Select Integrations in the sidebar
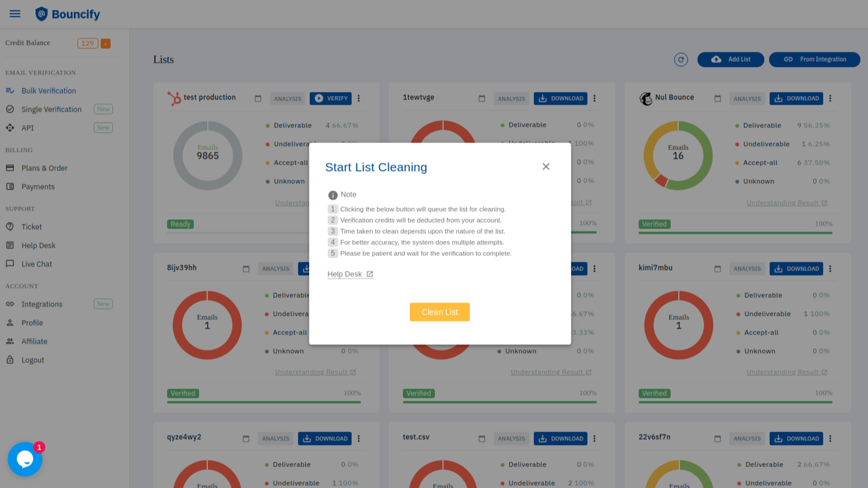Screen dimensions: 868x488 pyautogui.click(x=42, y=304)
